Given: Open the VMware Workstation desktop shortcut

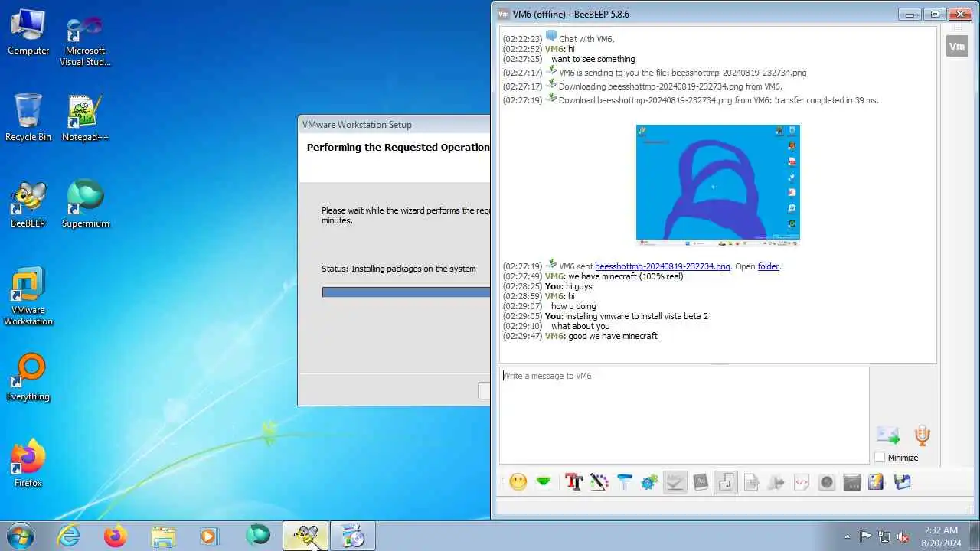Looking at the screenshot, I should tap(28, 296).
